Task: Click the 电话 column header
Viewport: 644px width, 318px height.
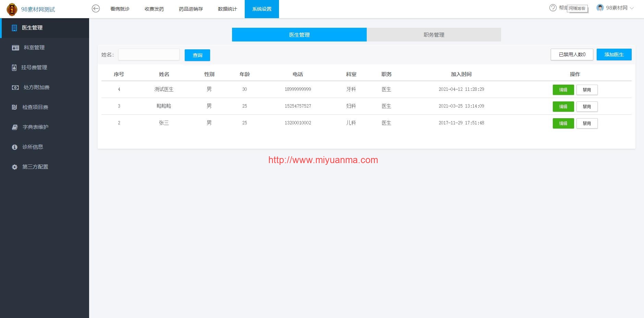Action: pos(298,74)
